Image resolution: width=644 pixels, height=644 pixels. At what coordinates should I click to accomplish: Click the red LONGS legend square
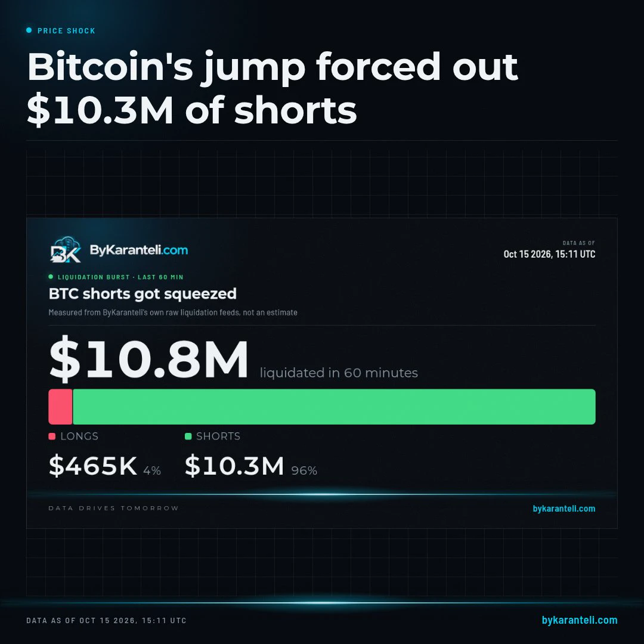[x=52, y=436]
